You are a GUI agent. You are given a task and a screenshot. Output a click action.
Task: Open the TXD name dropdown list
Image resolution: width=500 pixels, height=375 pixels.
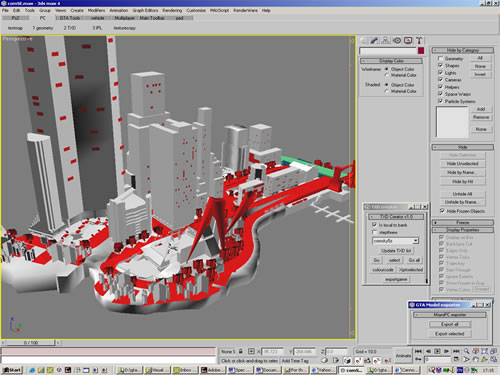(415, 241)
